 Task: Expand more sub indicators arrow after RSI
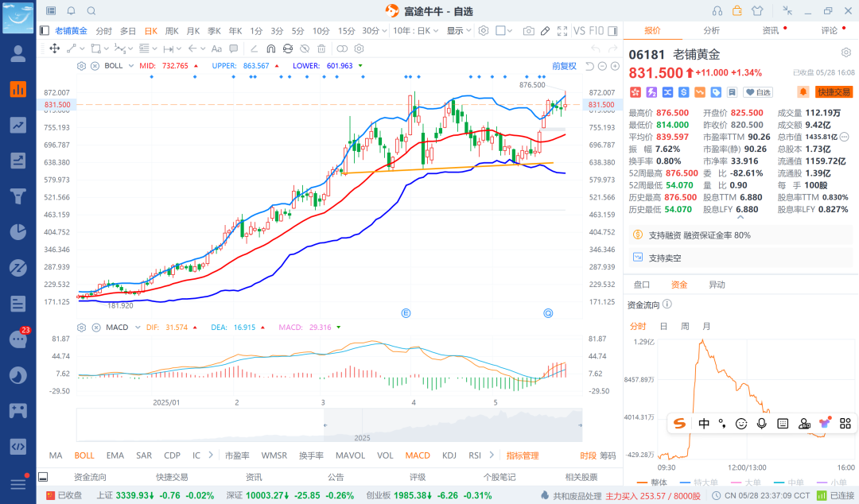pyautogui.click(x=492, y=455)
